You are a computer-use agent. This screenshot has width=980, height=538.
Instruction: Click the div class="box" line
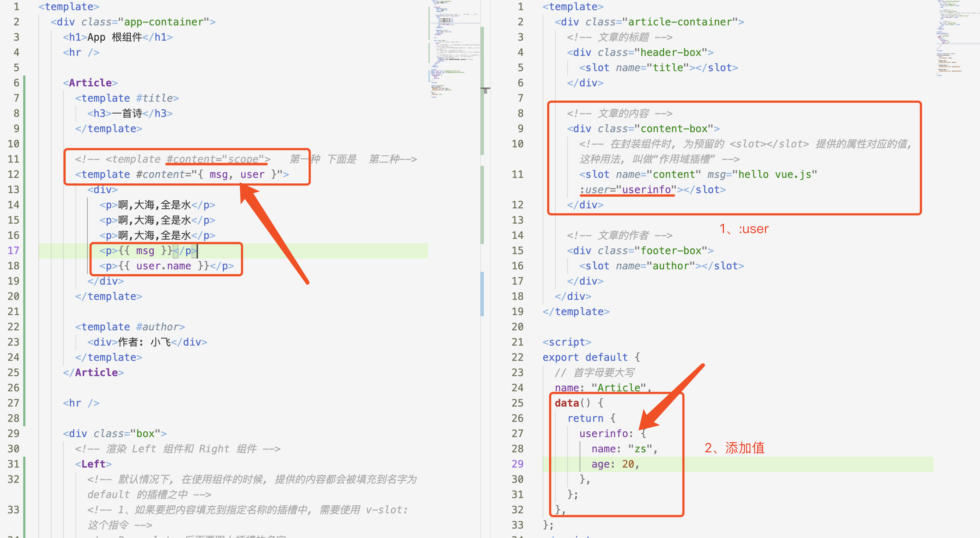click(115, 433)
